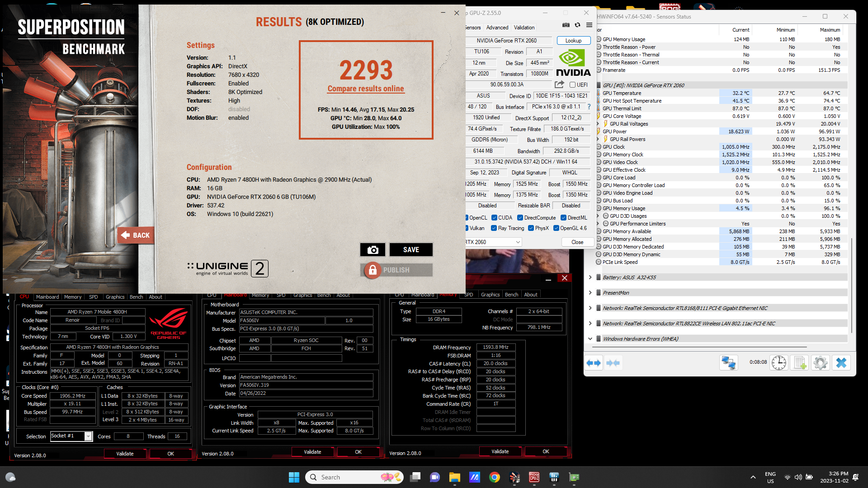Open the About tab in right CPU-Z window
868x488 pixels.
tap(531, 295)
